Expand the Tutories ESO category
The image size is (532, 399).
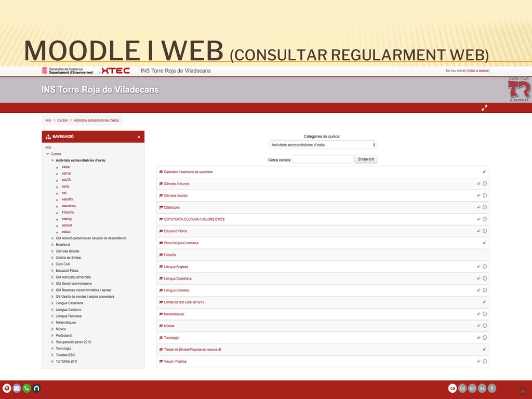52,355
